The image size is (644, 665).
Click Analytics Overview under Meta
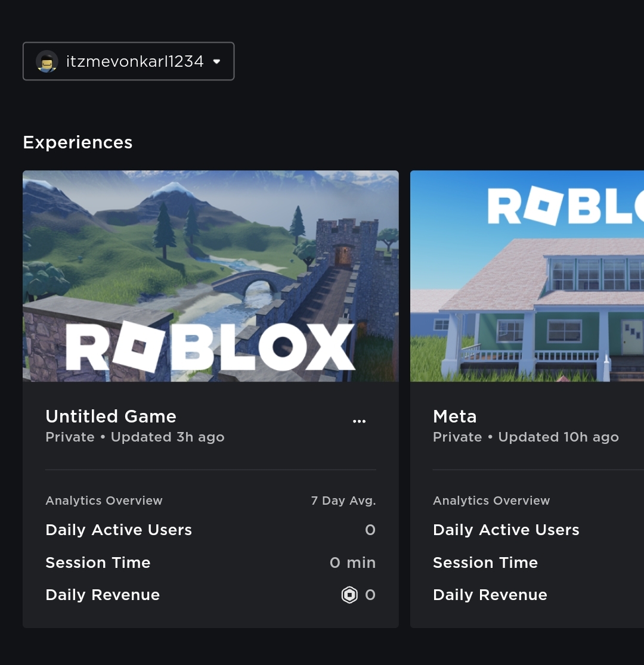tap(491, 501)
